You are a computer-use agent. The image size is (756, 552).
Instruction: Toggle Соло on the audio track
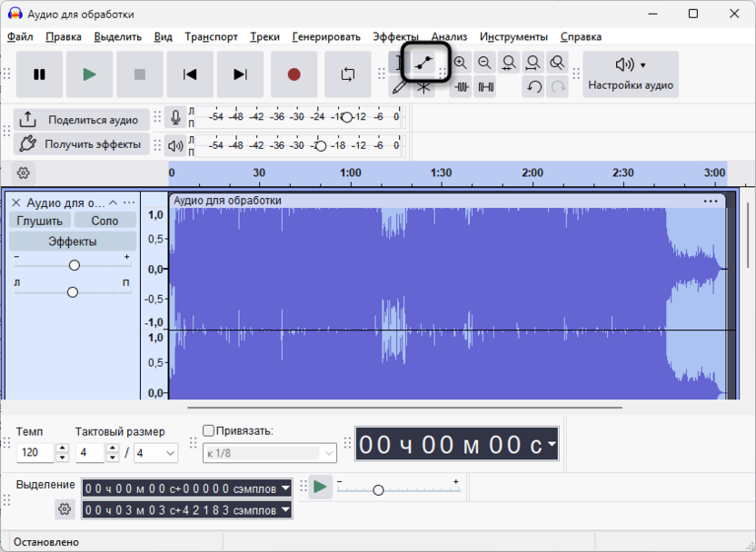pos(104,221)
